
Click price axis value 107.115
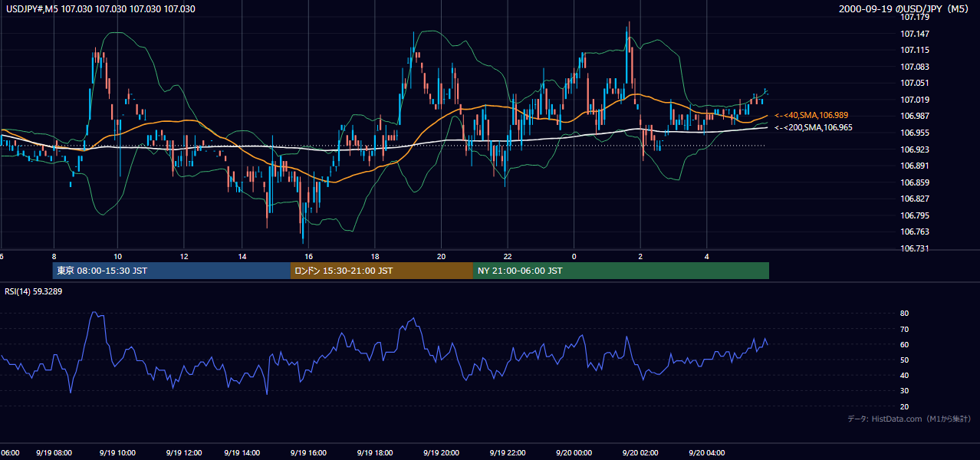(x=916, y=50)
